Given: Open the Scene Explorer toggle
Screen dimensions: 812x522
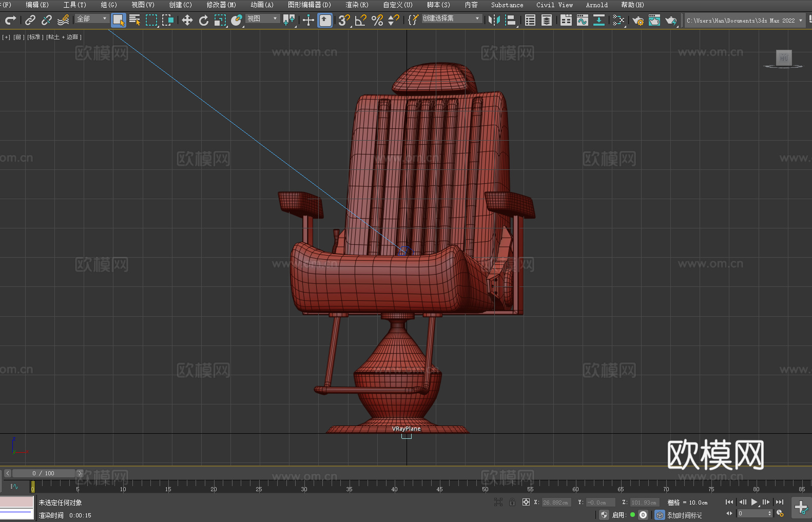Looking at the screenshot, I should click(x=530, y=20).
